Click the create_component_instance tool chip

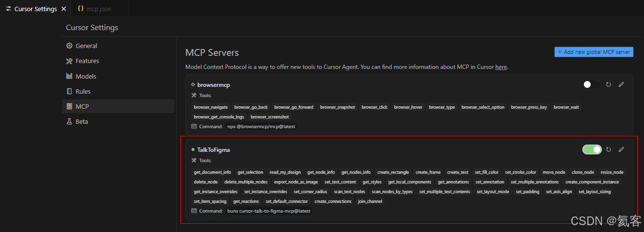point(592,182)
